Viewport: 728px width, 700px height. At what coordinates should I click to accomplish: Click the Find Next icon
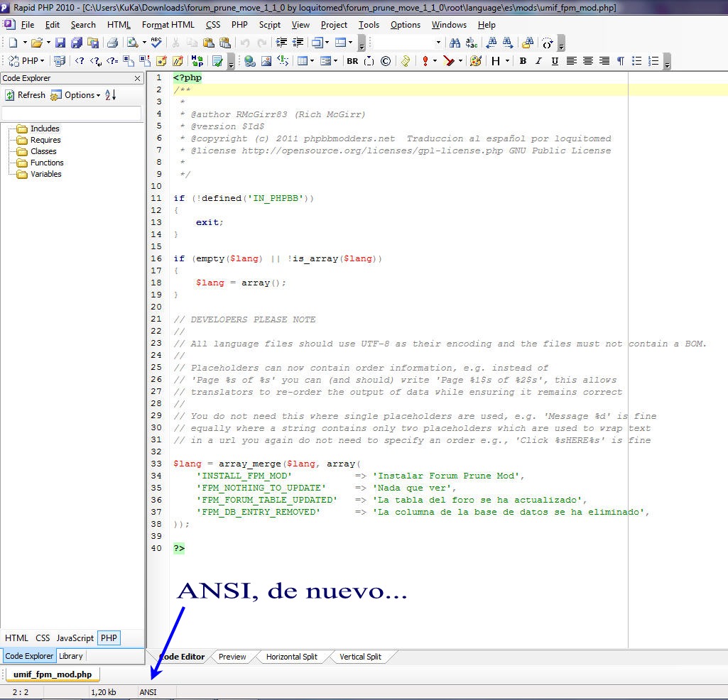pos(508,43)
